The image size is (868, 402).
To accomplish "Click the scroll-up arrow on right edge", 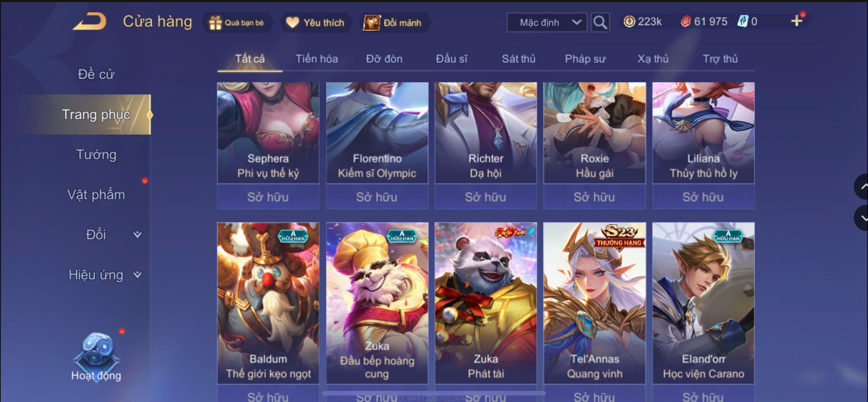I will tap(862, 187).
